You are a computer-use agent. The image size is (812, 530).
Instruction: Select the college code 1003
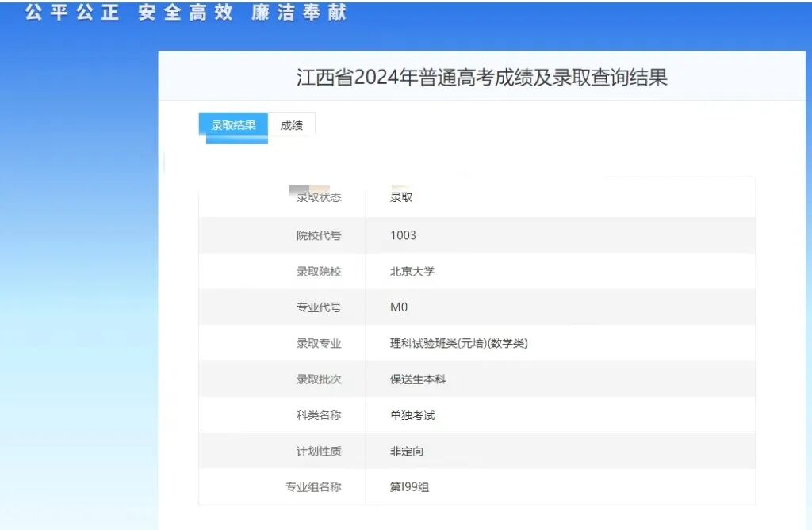click(401, 234)
